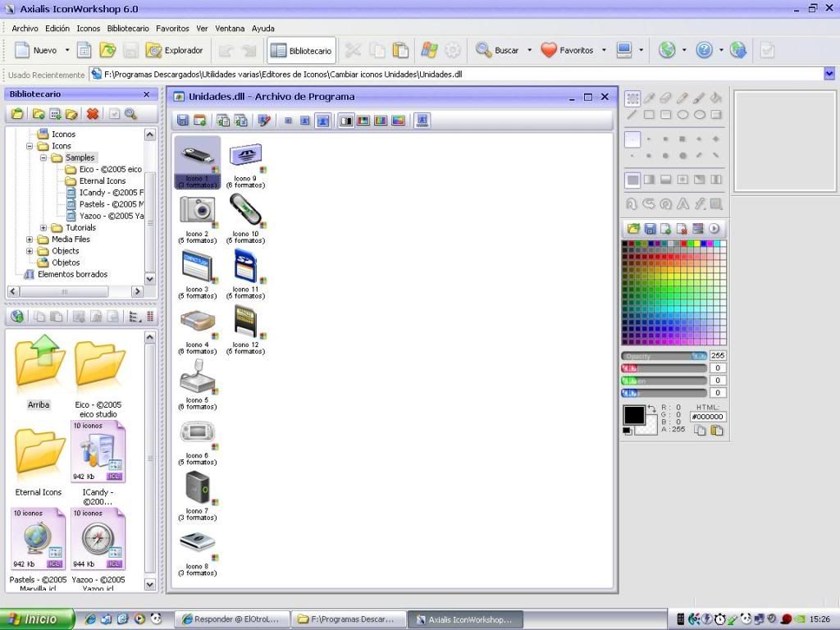Click the red channel slider
This screenshot has width=840, height=630.
point(664,368)
